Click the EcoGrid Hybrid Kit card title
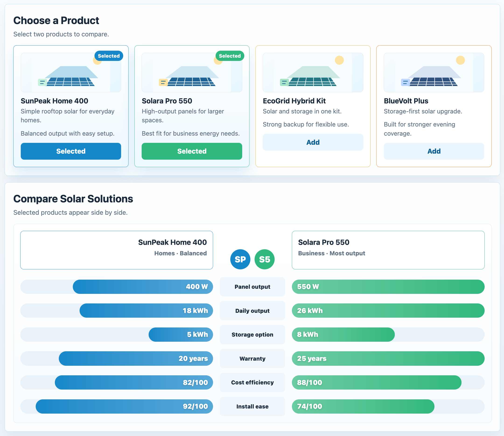 coord(294,101)
